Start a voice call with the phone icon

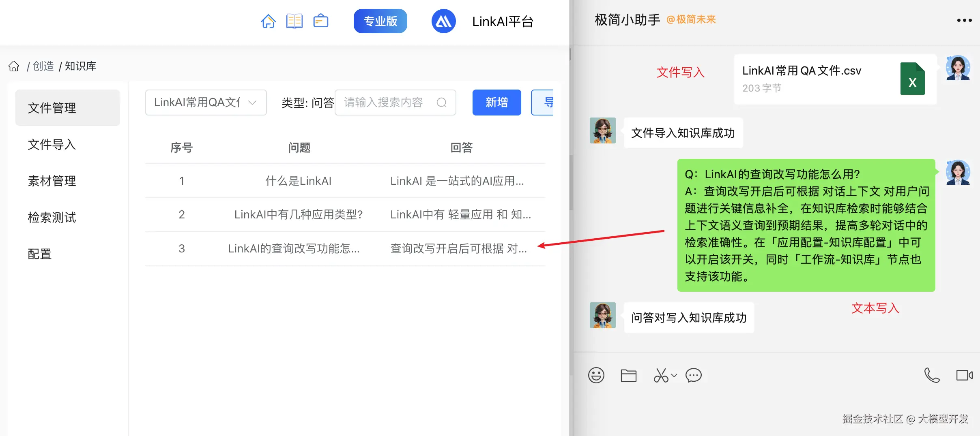point(932,375)
